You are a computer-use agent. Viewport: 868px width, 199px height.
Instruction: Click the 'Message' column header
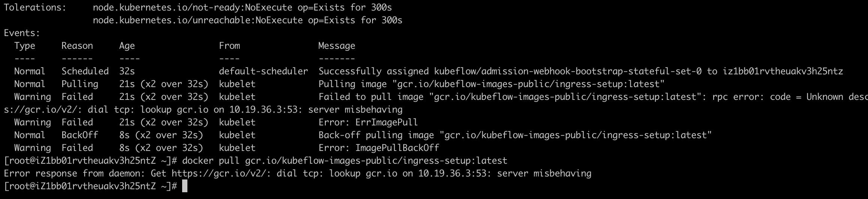[x=337, y=46]
